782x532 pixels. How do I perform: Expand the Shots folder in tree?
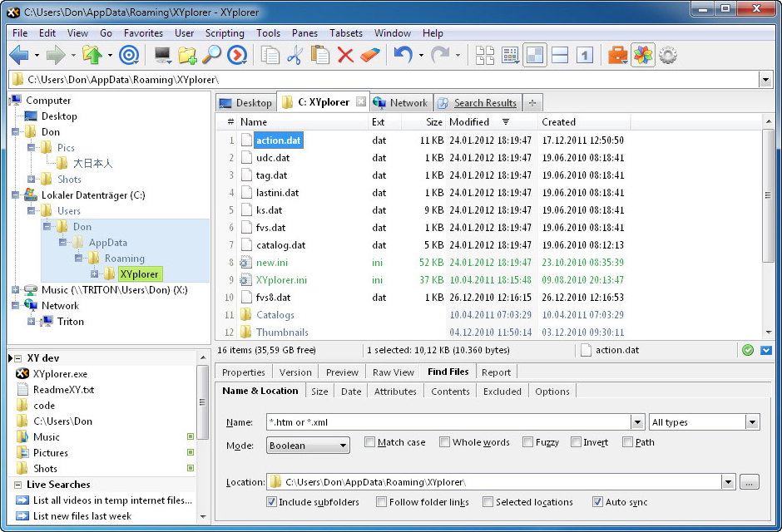(31, 180)
